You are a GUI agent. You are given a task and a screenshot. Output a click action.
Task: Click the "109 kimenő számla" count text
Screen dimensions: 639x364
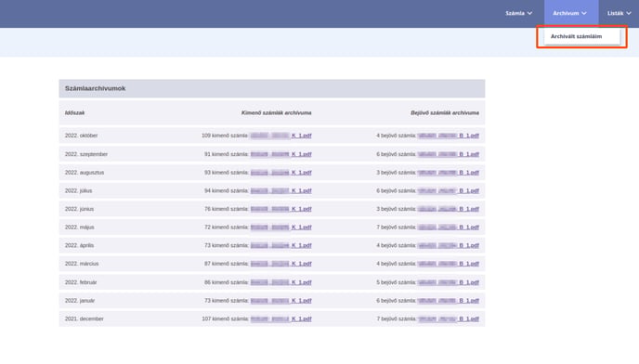[225, 136]
